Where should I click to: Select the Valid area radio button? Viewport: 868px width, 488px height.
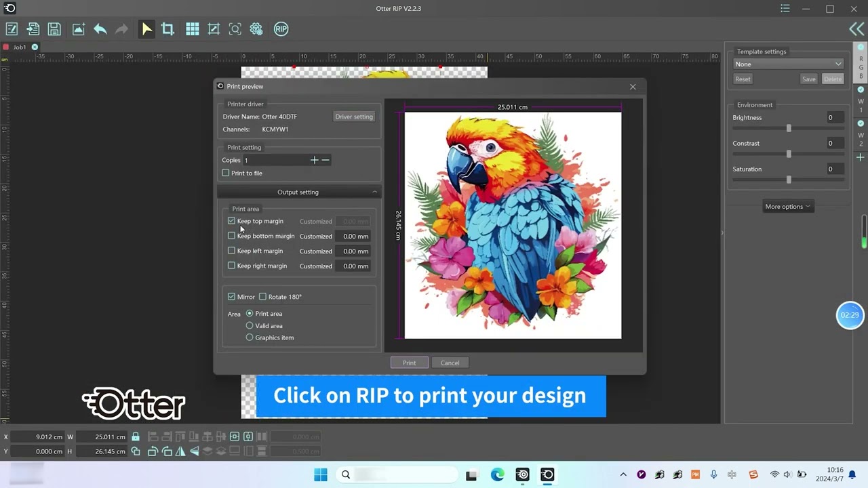tap(250, 326)
